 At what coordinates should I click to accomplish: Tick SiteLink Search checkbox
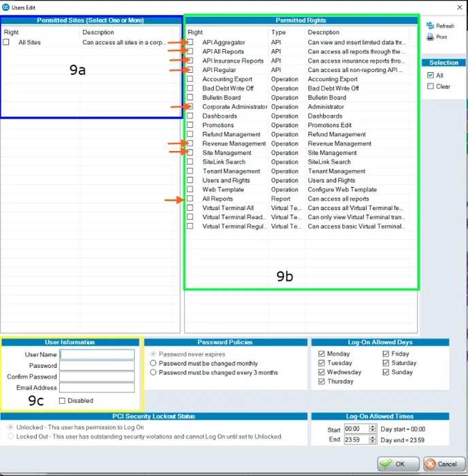coord(190,162)
